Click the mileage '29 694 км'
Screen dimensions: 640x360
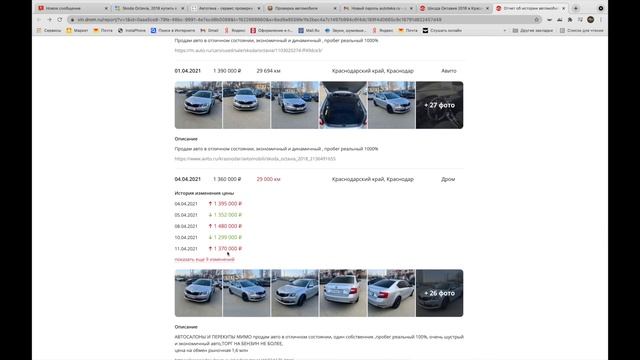click(268, 71)
